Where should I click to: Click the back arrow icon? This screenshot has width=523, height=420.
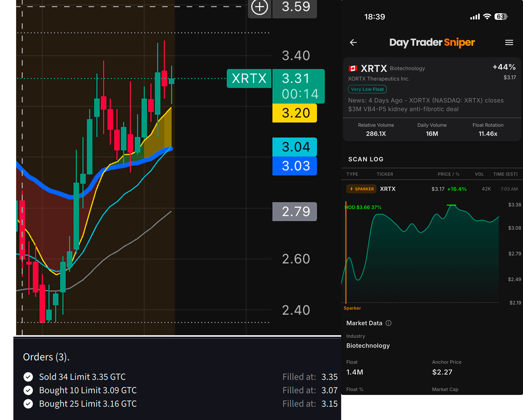[x=353, y=43]
